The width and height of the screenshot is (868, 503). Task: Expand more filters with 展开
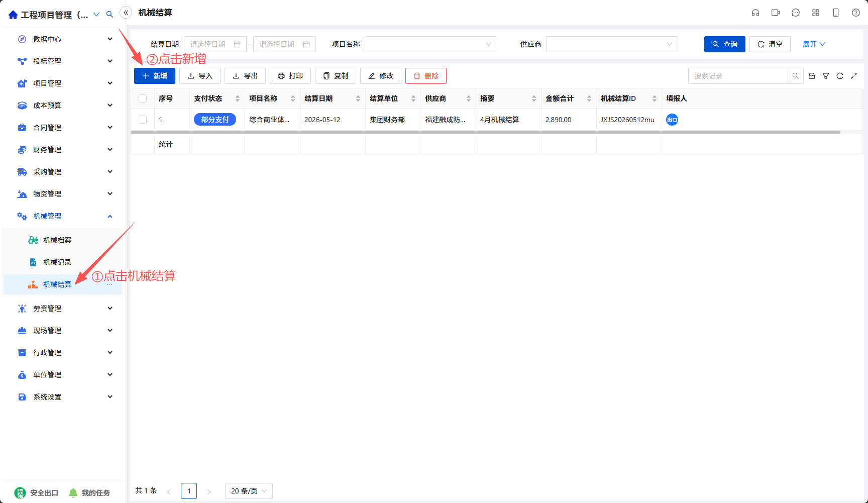[814, 44]
